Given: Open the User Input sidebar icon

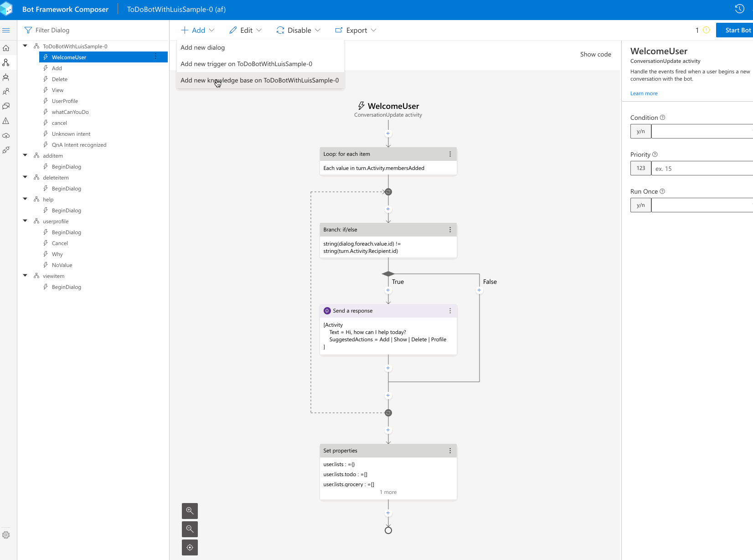Looking at the screenshot, I should pos(6,92).
